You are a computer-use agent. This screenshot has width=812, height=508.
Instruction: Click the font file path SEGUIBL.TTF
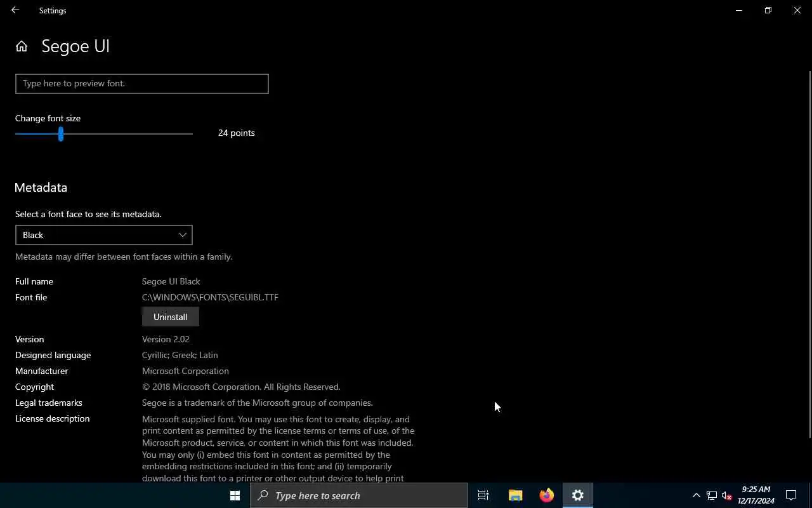(210, 297)
